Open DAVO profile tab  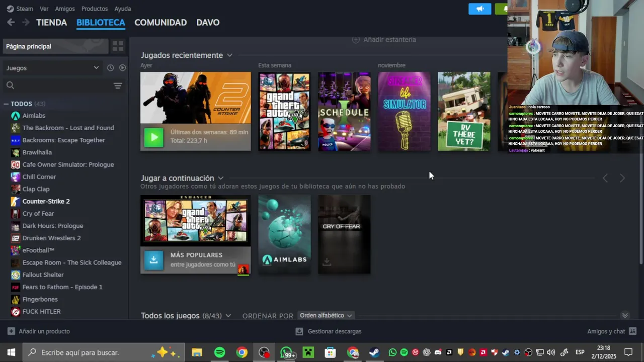[208, 23]
